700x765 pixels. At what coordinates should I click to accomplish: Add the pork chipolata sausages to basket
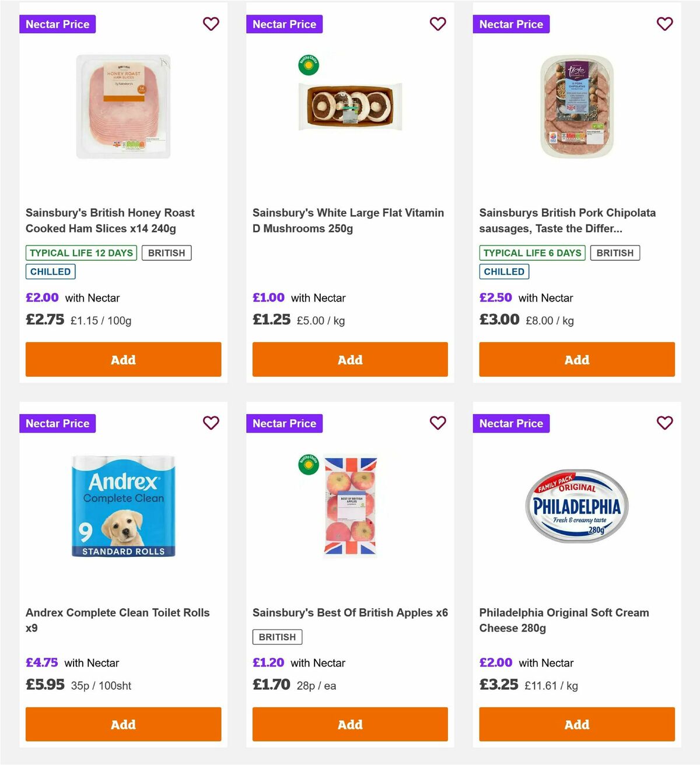click(576, 360)
